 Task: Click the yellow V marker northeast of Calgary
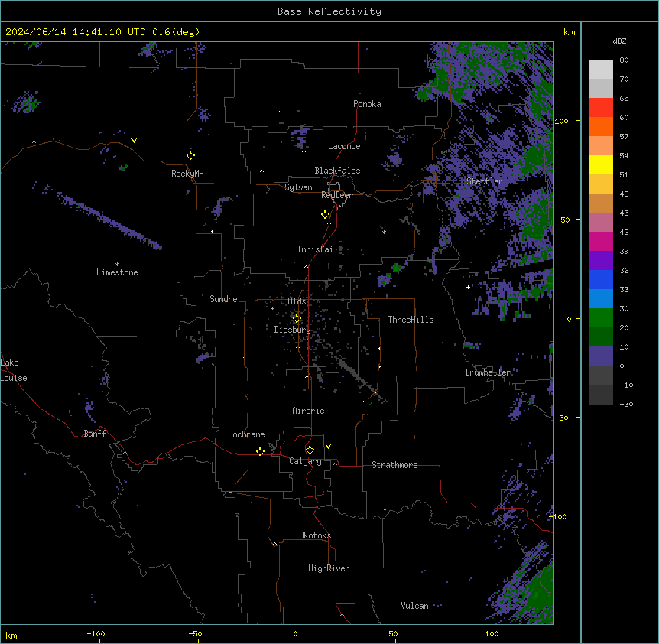coord(328,447)
